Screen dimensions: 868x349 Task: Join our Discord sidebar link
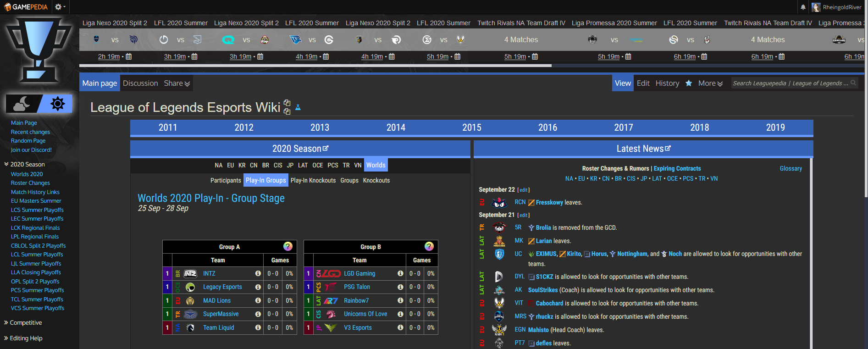31,150
